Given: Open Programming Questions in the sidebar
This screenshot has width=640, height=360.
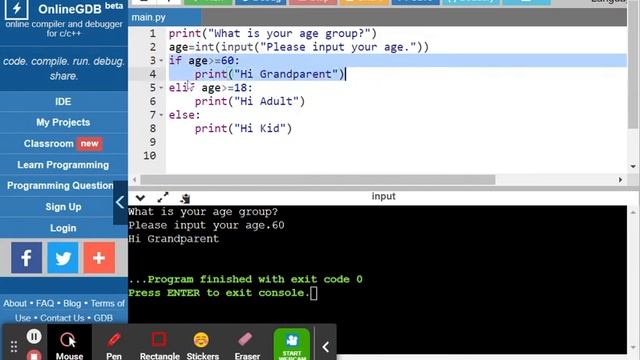Looking at the screenshot, I should 60,186.
